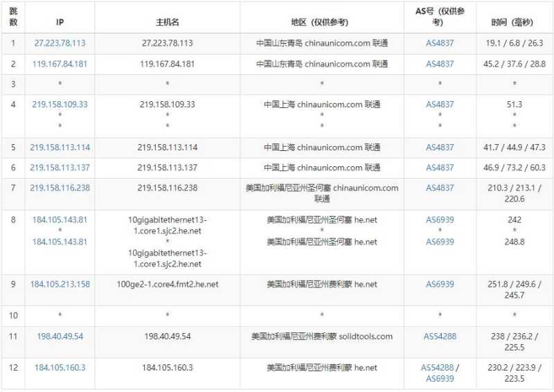The width and height of the screenshot is (554, 392).
Task: Click hostname text 219.158.113.114 in hop 5
Action: (167, 148)
